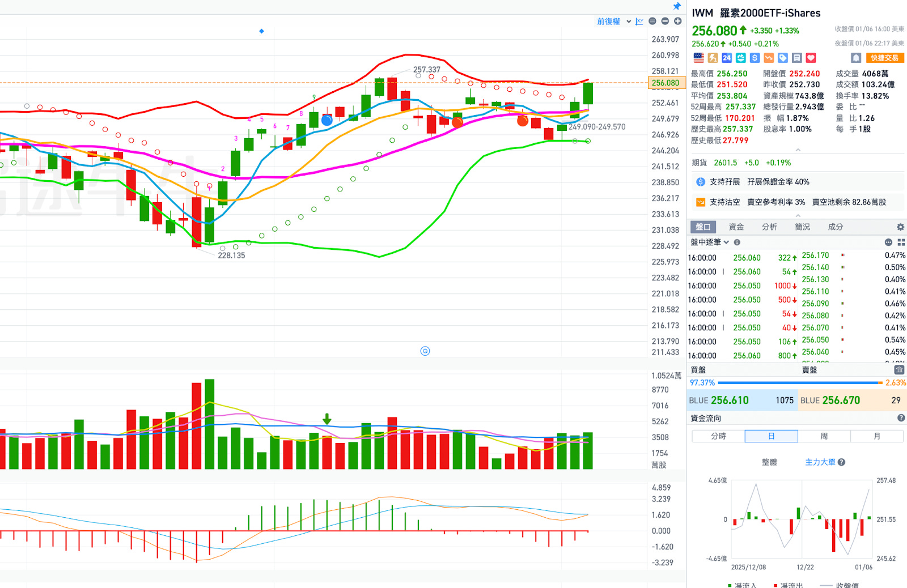Switch to the 資金 tab
This screenshot has width=907, height=588.
(x=736, y=227)
